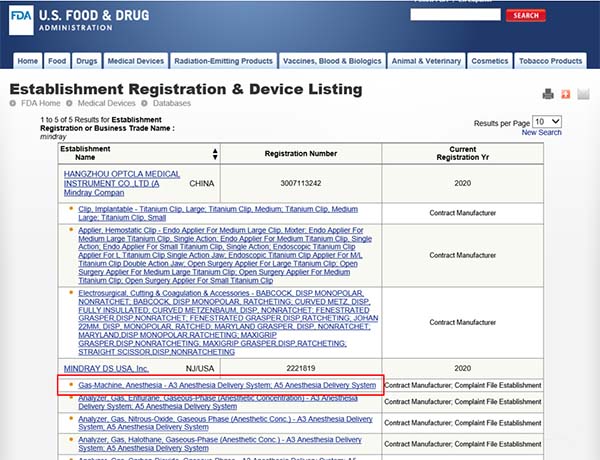The height and width of the screenshot is (460, 600).
Task: Click the printer icon
Action: 548,94
